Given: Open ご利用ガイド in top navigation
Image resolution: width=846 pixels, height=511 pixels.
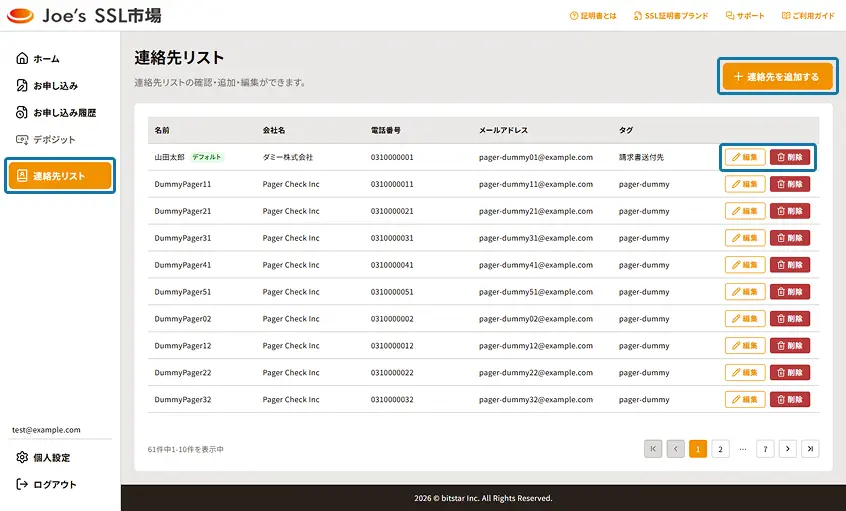Looking at the screenshot, I should [x=808, y=16].
